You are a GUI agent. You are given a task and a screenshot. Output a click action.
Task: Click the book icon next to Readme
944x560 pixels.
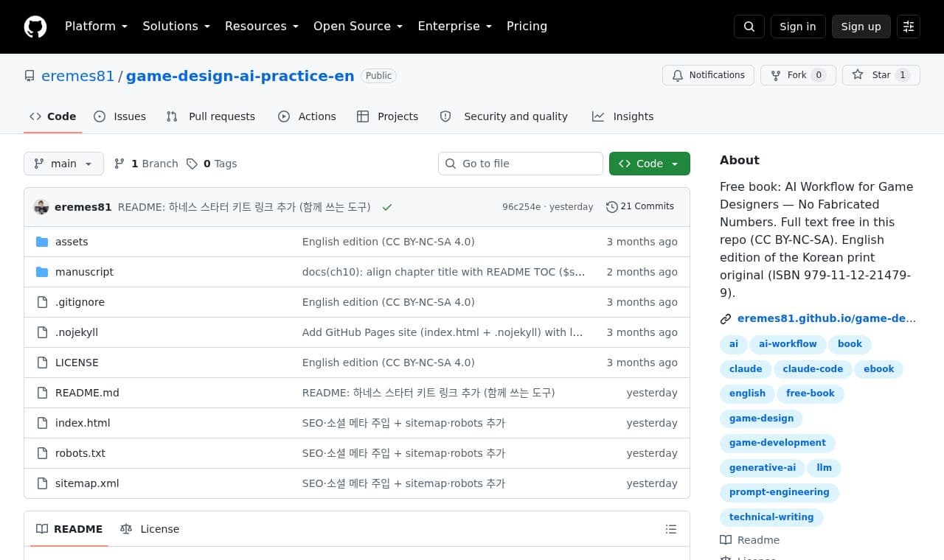(726, 540)
